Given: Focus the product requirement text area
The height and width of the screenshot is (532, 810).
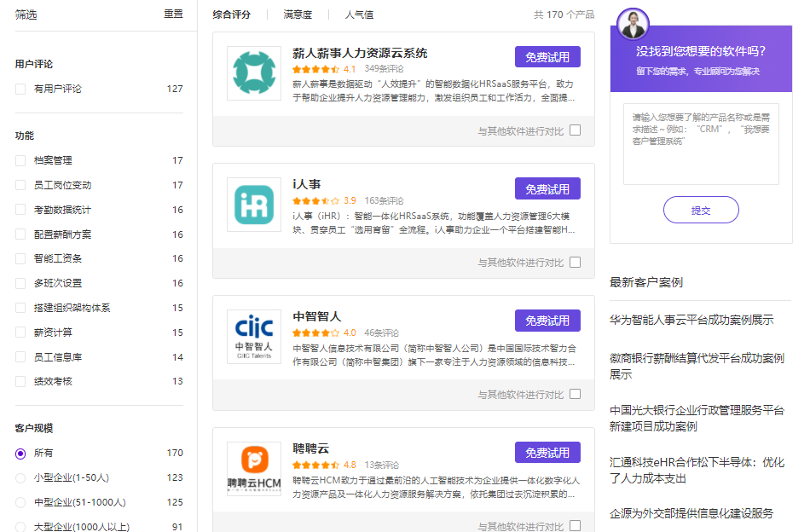Looking at the screenshot, I should (x=701, y=144).
